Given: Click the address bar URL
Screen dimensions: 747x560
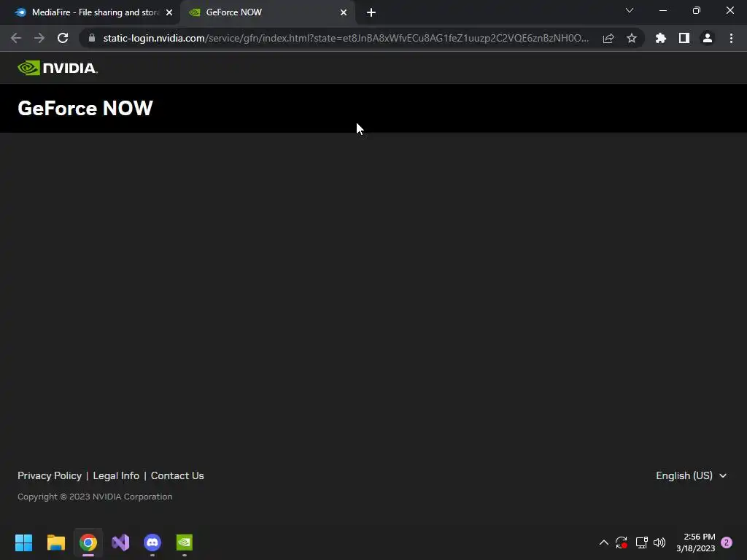Looking at the screenshot, I should [346, 38].
